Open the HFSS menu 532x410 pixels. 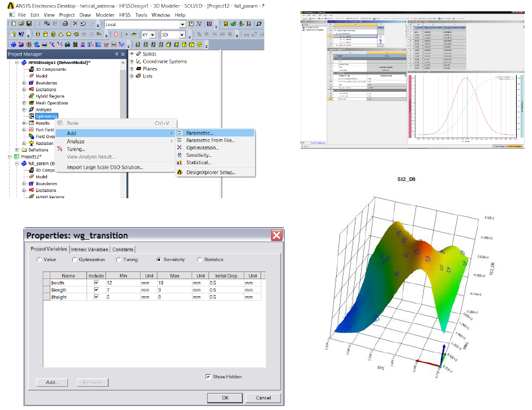(125, 15)
